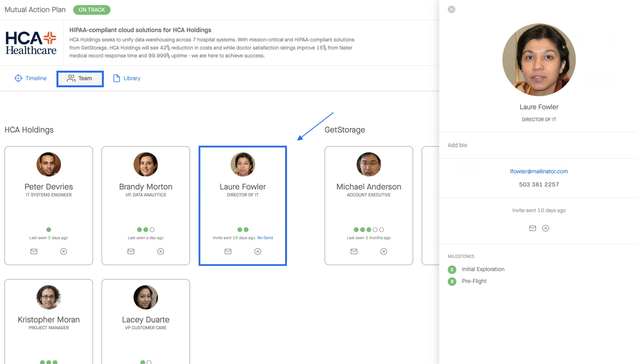
Task: Click remove icon on Michael Anderson card
Action: click(x=384, y=251)
